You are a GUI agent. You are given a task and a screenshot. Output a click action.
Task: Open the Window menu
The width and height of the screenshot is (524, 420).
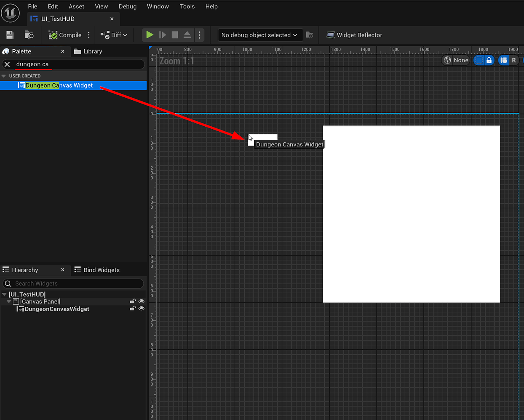pyautogui.click(x=158, y=6)
